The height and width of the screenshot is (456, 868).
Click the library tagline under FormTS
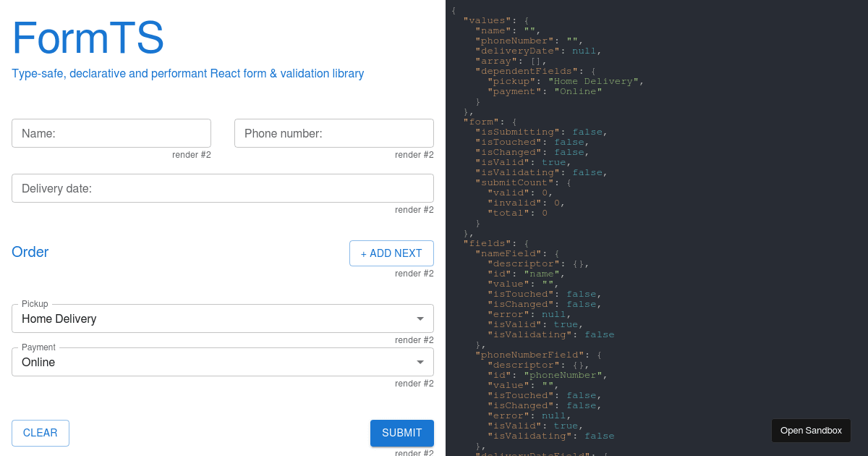coord(188,73)
